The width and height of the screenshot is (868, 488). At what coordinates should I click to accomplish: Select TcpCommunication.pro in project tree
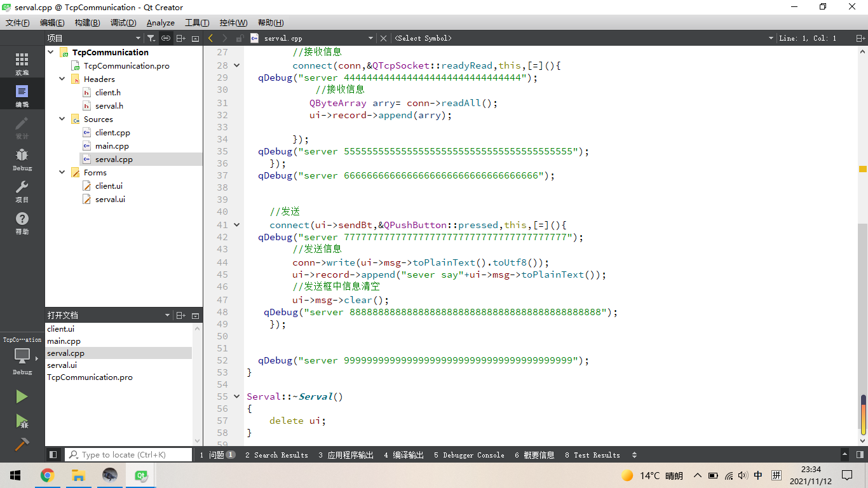coord(126,66)
